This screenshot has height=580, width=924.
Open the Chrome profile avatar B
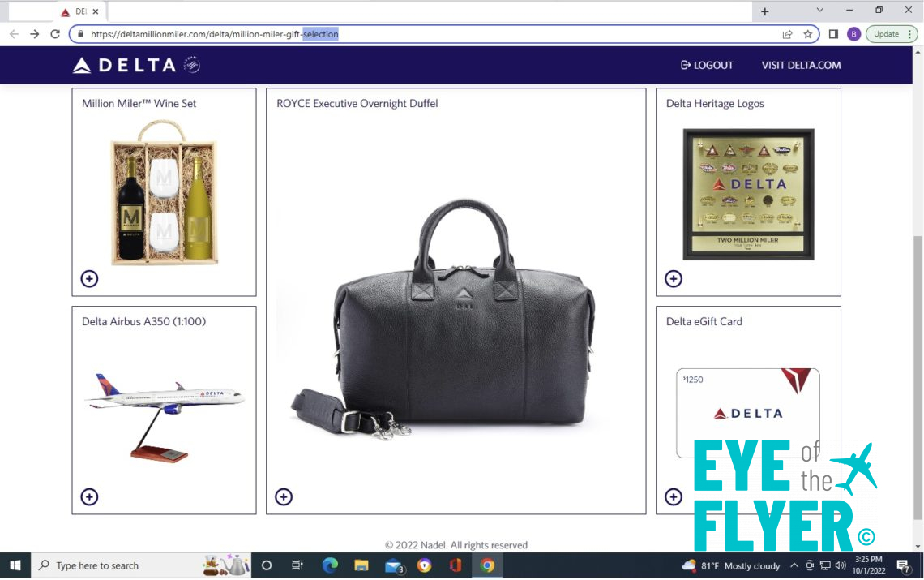click(853, 34)
